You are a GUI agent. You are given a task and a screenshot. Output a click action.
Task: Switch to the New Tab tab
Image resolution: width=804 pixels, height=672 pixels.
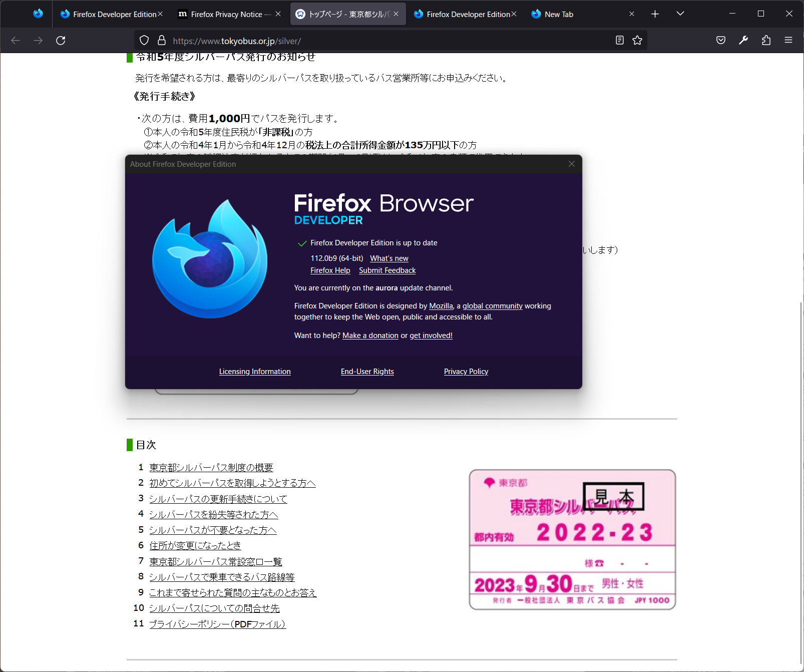point(576,15)
